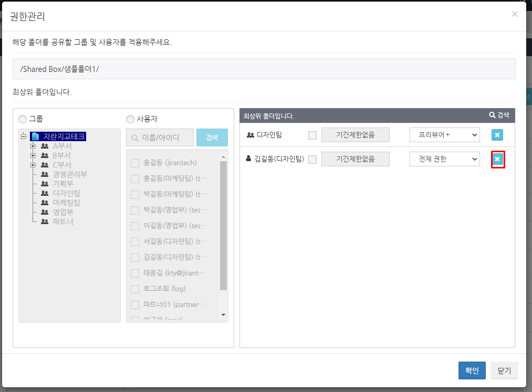This screenshot has width=532, height=392.
Task: Select 영업부 in the group tree
Action: click(62, 212)
